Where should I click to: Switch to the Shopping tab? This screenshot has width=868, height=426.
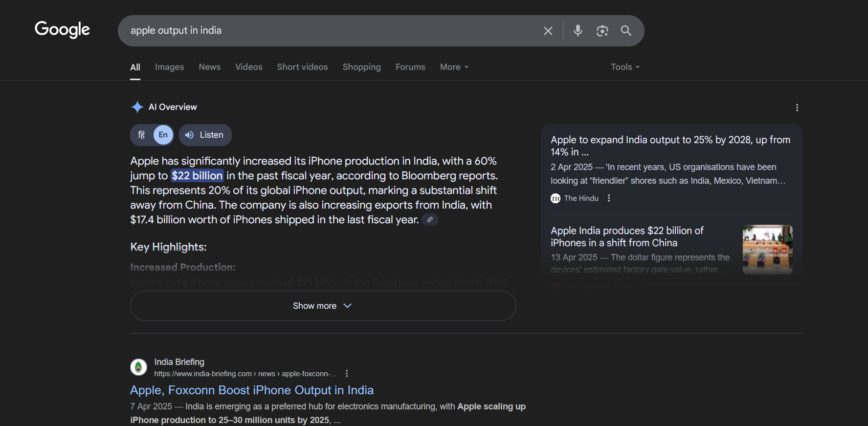click(x=361, y=67)
